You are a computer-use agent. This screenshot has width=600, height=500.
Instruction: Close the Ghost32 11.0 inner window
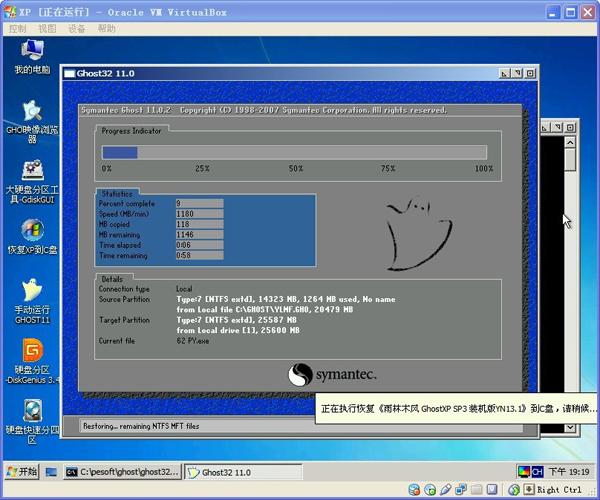tap(530, 73)
